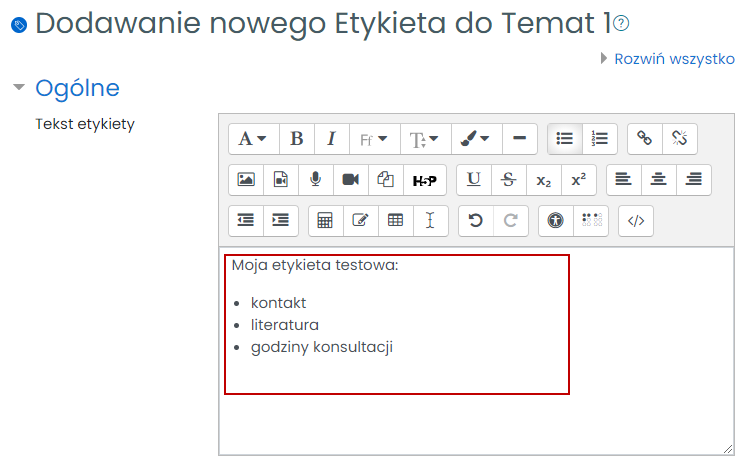Insert a table using the grid icon
Viewport: 746px width, 464px height.
tap(395, 221)
